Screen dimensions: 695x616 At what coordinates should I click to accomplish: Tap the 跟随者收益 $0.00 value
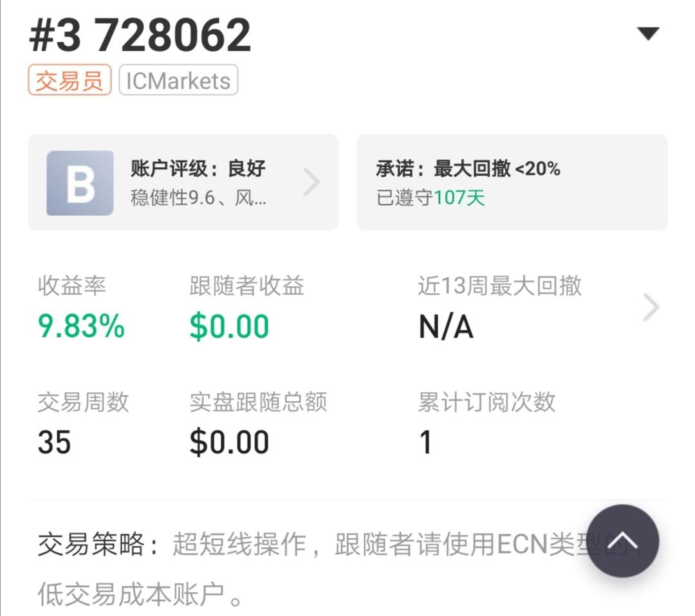click(x=229, y=327)
